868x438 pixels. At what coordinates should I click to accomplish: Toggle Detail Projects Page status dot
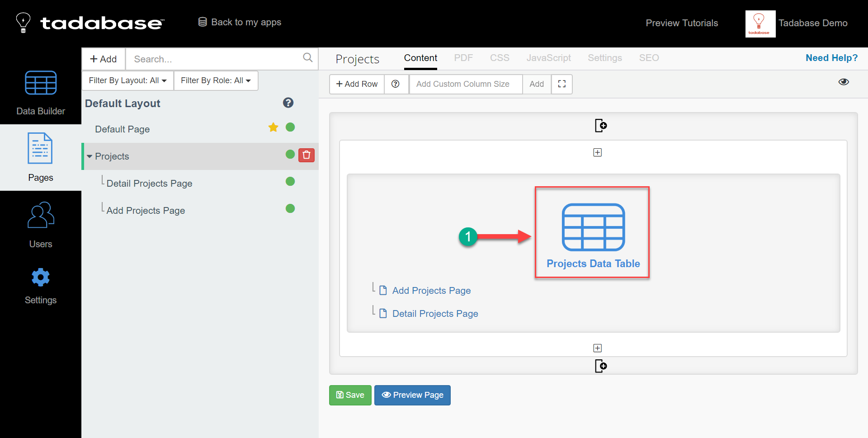[x=290, y=182]
